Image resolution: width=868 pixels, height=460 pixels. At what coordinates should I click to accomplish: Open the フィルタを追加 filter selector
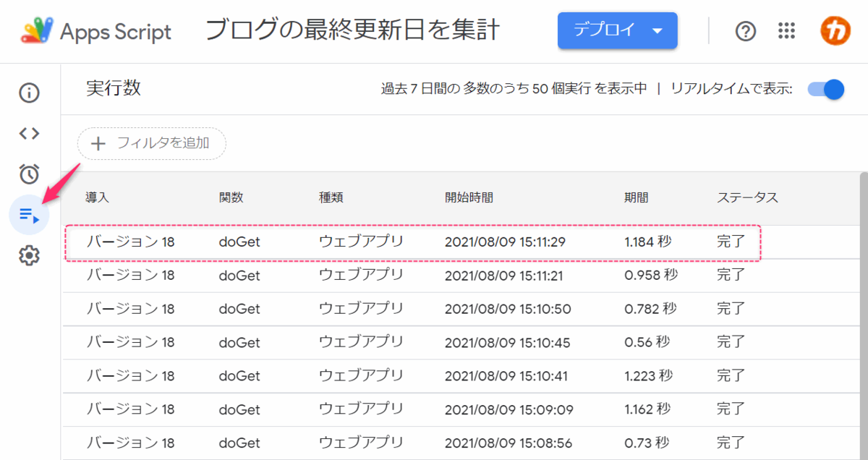pyautogui.click(x=150, y=143)
